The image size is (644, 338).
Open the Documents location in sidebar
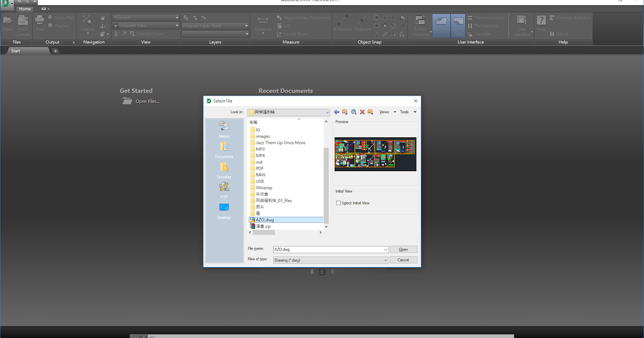224,151
